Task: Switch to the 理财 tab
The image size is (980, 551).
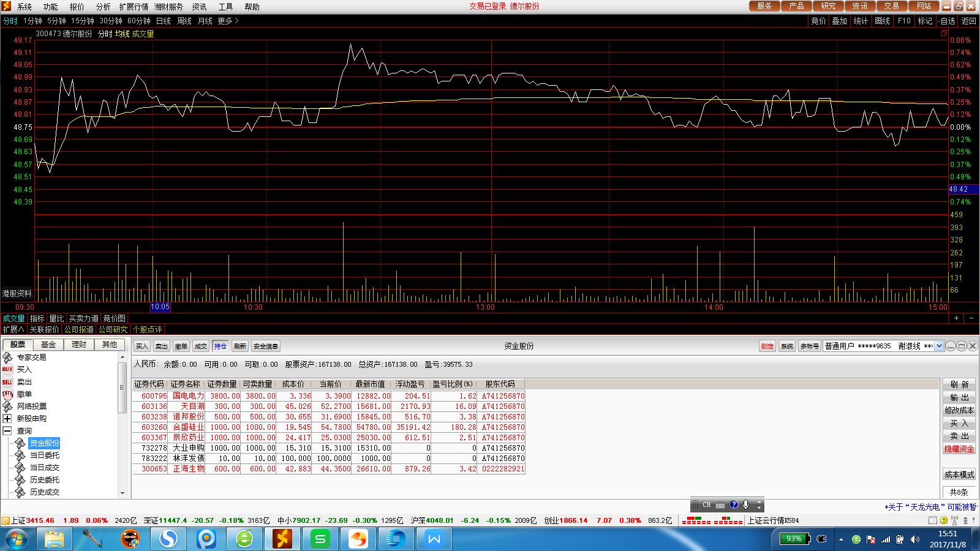Action: coord(79,345)
